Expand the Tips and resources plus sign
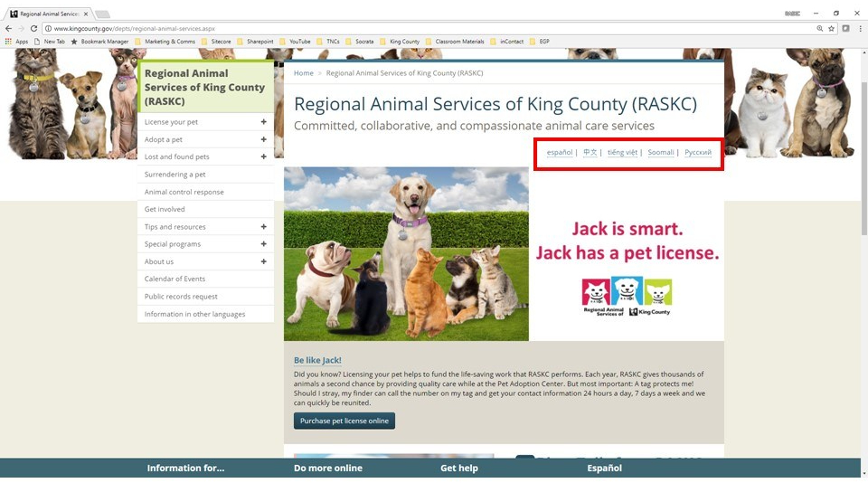Viewport: 868px width, 483px height. coord(263,227)
